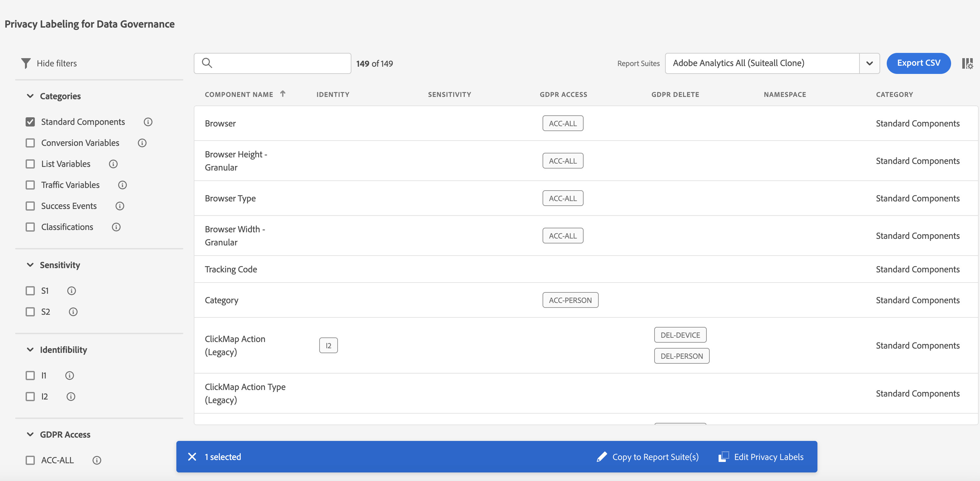Screen dimensions: 980x481
Task: Click info icon beside Standard Components
Action: (x=148, y=122)
